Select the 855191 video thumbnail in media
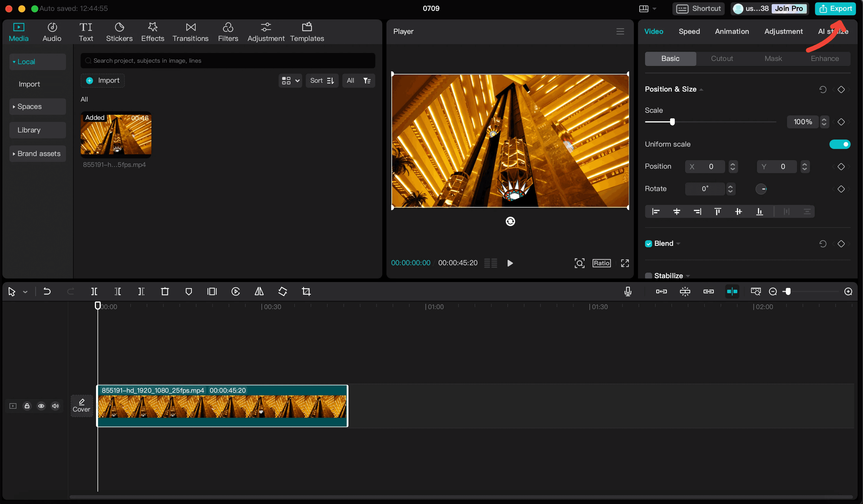Viewport: 863px width, 504px height. 116,134
